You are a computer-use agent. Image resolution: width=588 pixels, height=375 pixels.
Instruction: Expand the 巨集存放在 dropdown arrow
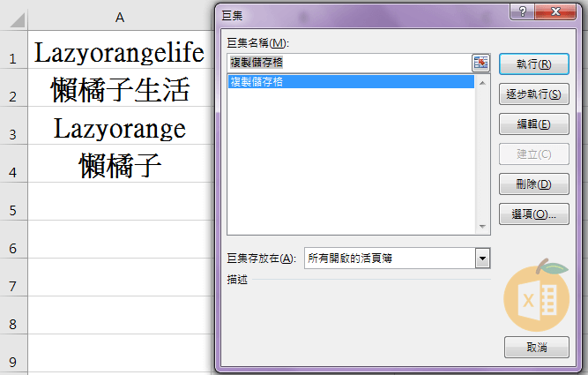(482, 258)
